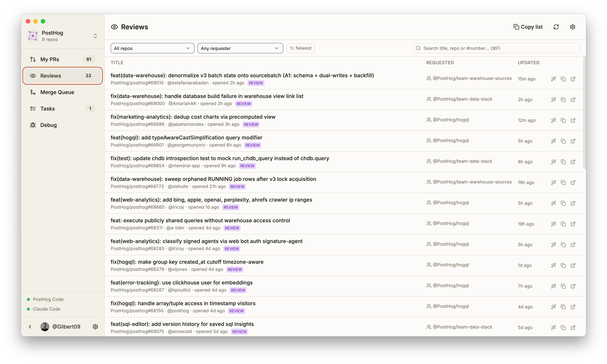The height and width of the screenshot is (364, 607).
Task: Click @PostHog/team-warehouse-sources on posthog#69010 row
Action: [472, 78]
